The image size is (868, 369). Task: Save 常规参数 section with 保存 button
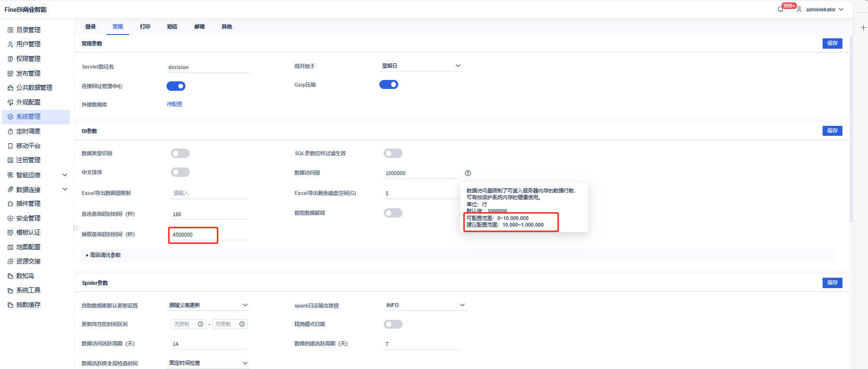point(833,43)
